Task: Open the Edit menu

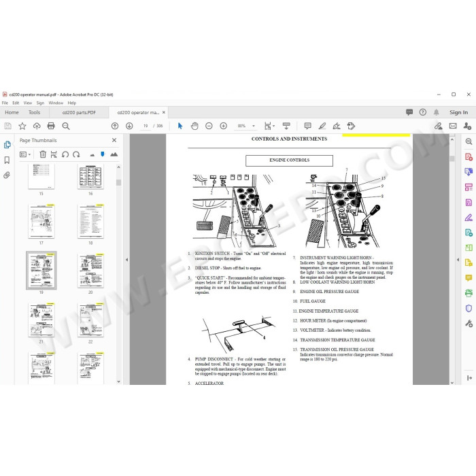Action: click(x=16, y=103)
